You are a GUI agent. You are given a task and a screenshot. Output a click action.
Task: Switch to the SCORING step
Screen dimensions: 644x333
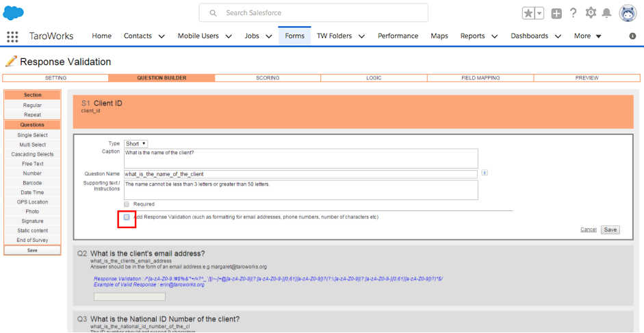pyautogui.click(x=268, y=77)
